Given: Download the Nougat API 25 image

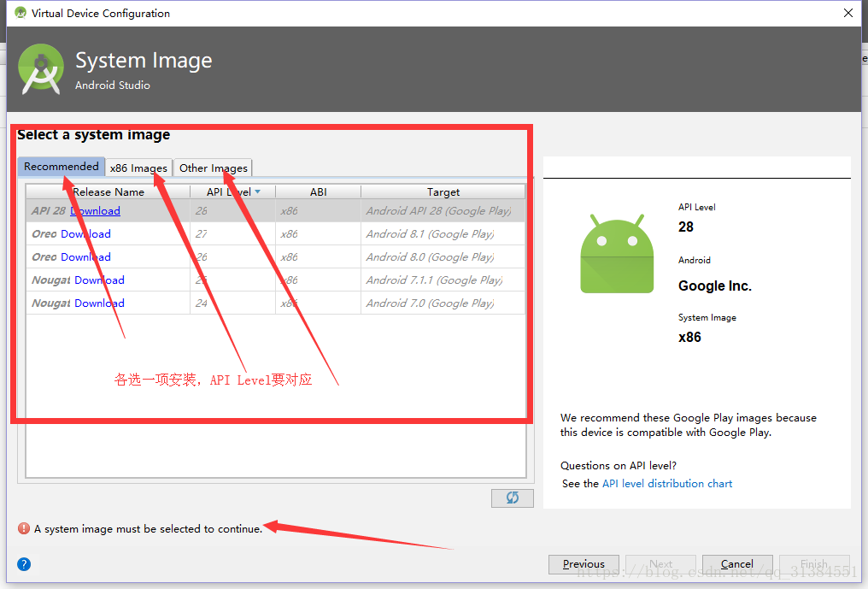Looking at the screenshot, I should pyautogui.click(x=100, y=280).
